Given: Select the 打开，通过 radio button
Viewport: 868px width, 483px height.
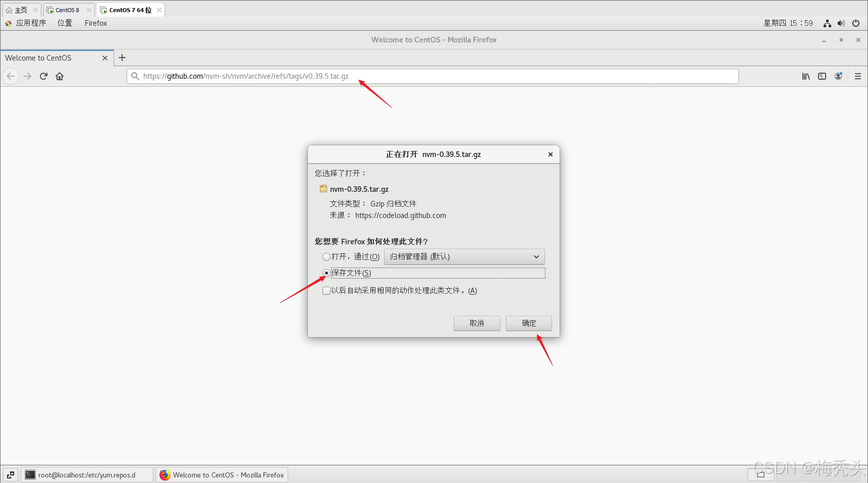Looking at the screenshot, I should 327,257.
